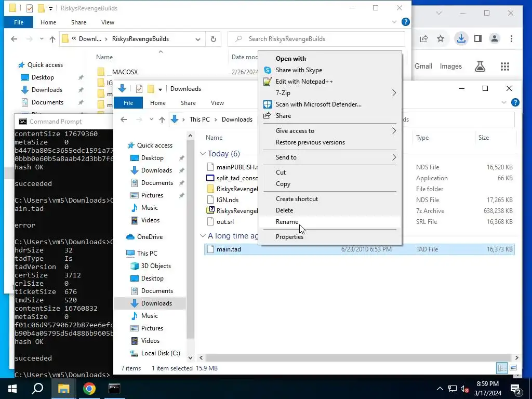Refresh the RiskysRevengeBuilds folder
The width and height of the screenshot is (532, 399).
point(214,39)
